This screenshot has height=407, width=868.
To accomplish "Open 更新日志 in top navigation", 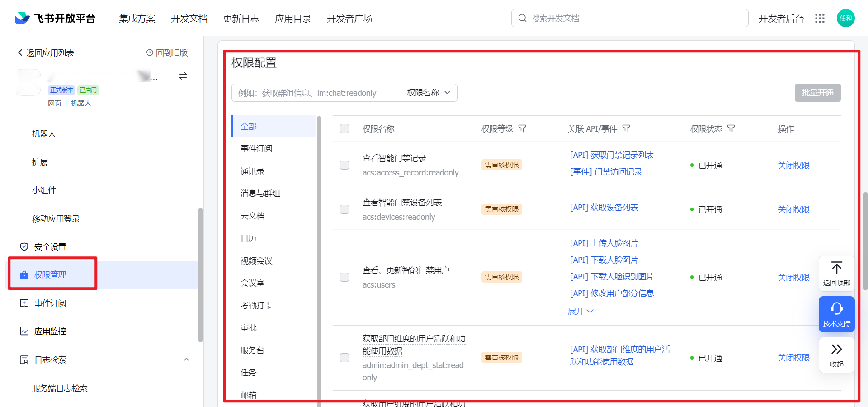I will coord(241,19).
